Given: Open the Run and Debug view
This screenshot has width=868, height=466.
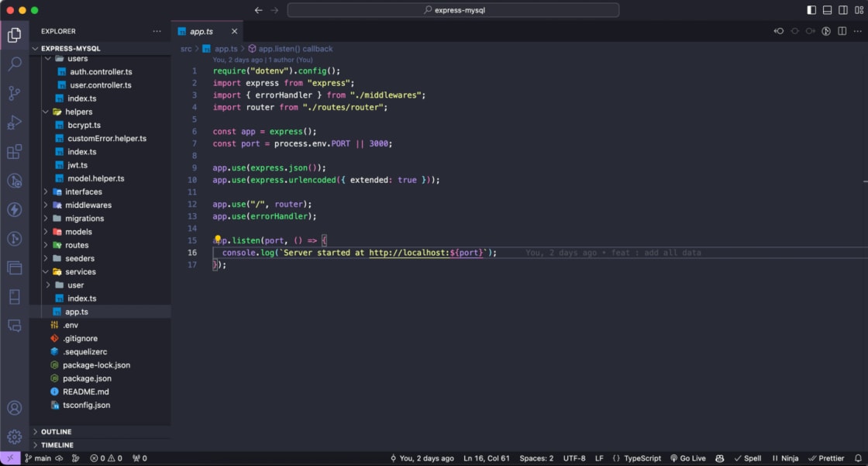Looking at the screenshot, I should tap(15, 123).
